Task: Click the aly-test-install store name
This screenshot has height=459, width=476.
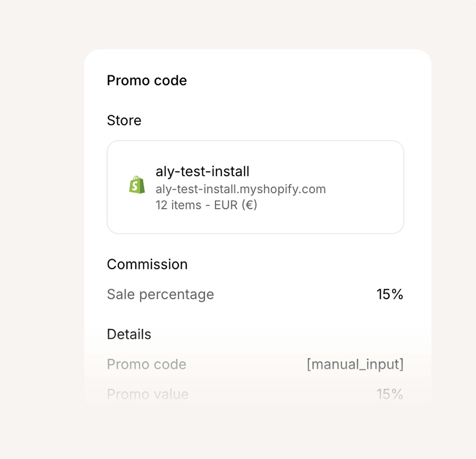Action: pyautogui.click(x=202, y=171)
